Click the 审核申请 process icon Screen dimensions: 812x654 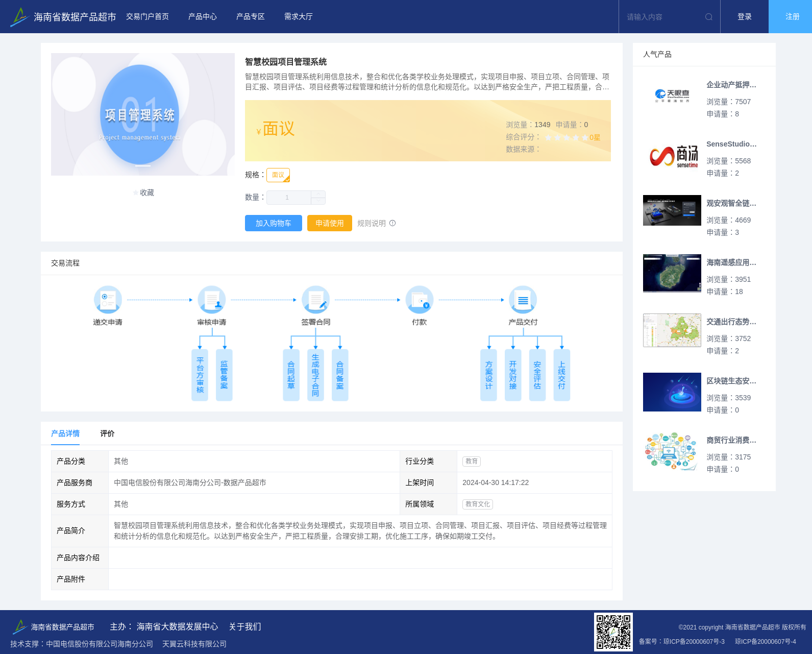[212, 300]
